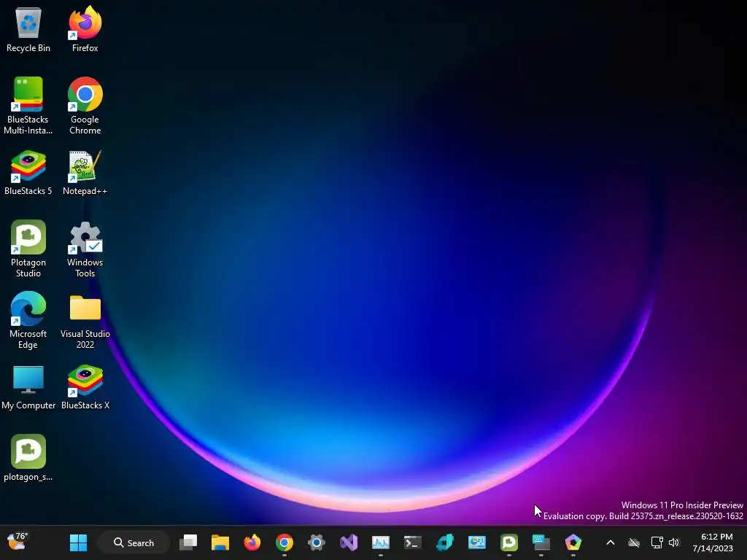The image size is (747, 560).
Task: Select the Google Chrome desktop shortcut
Action: (x=85, y=106)
